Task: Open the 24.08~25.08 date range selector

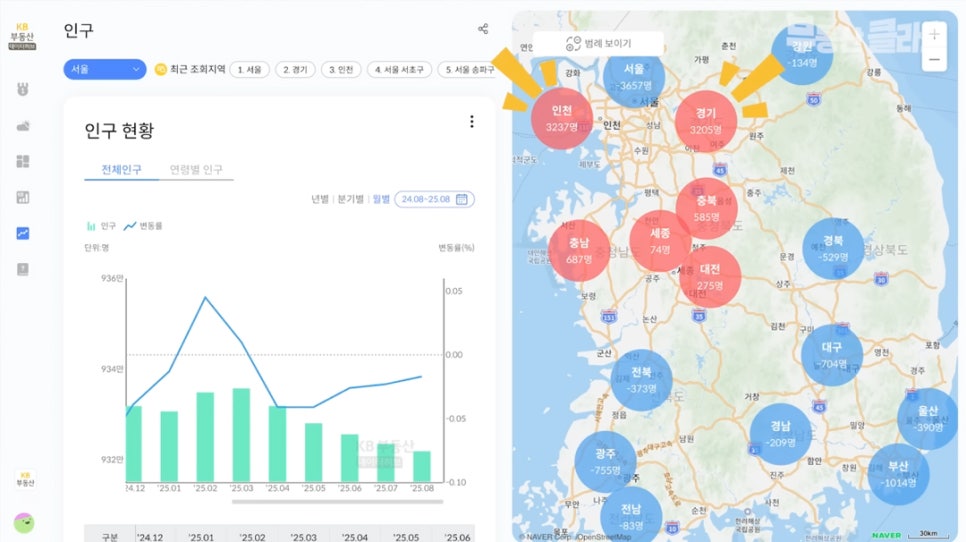Action: pyautogui.click(x=434, y=199)
